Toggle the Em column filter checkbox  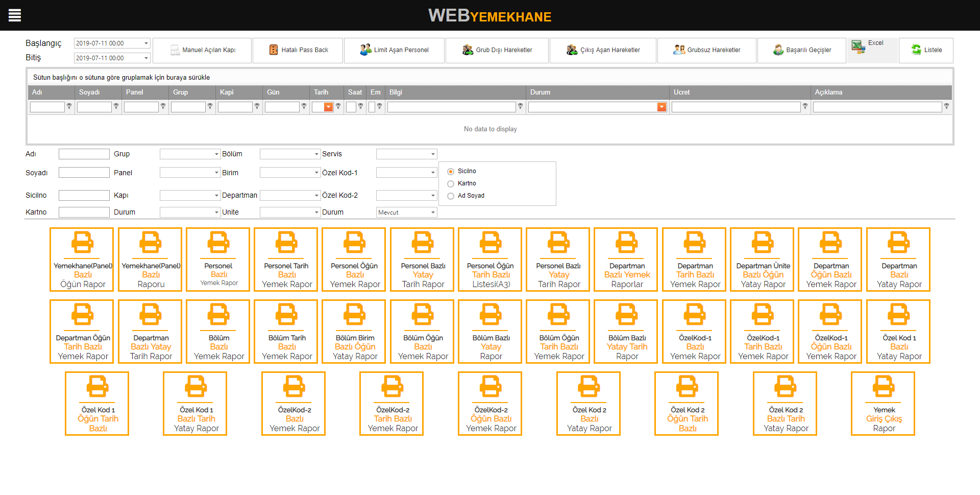click(372, 107)
